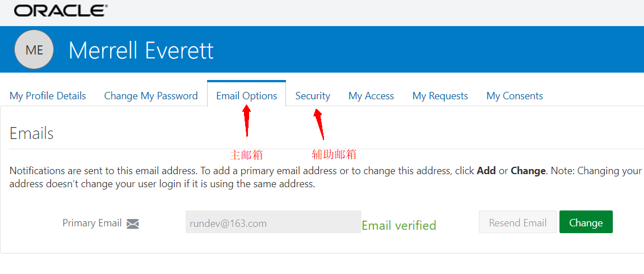Click the envelope icon beside Primary Email
The image size is (644, 274).
[x=133, y=224]
